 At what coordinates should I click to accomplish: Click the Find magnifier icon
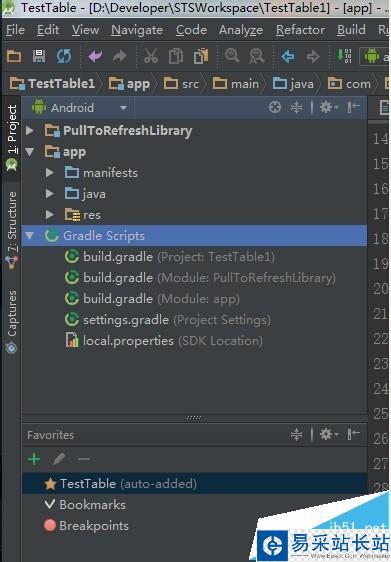click(x=232, y=56)
